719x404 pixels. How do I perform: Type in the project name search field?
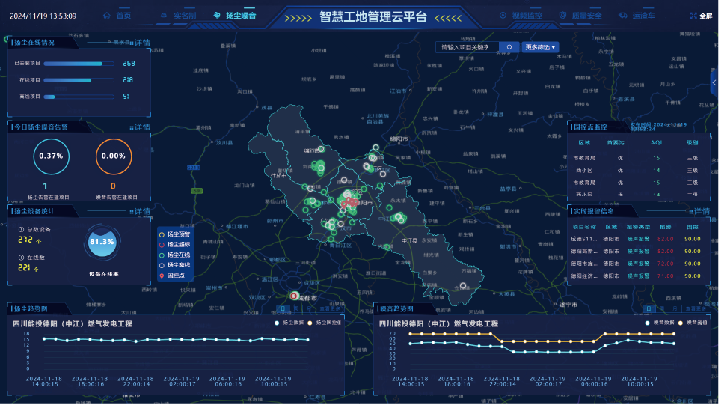point(464,47)
